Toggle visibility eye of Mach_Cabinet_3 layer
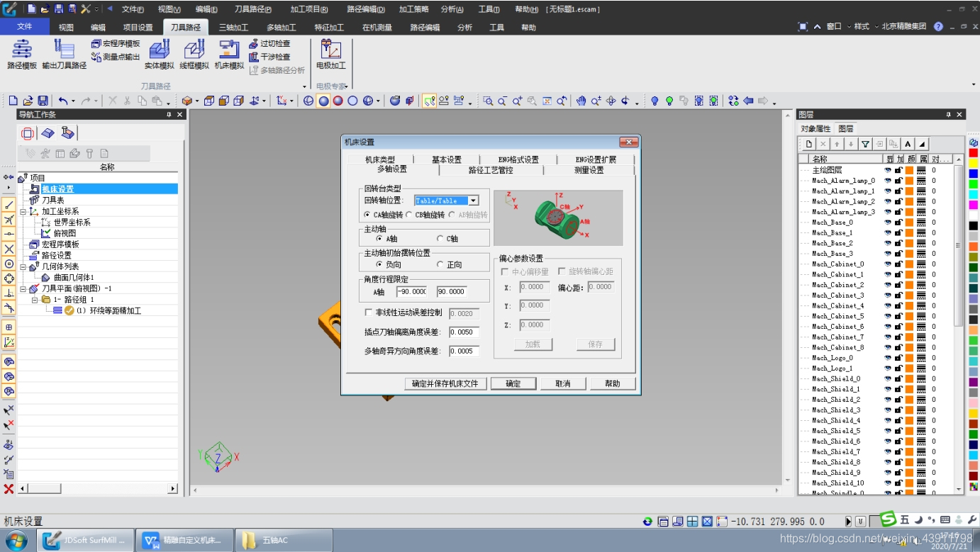 (888, 295)
